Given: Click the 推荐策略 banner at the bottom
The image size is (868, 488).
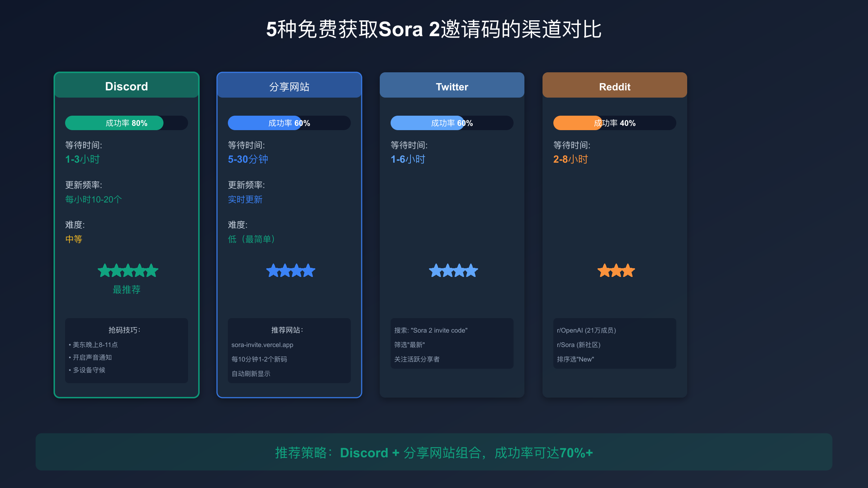Looking at the screenshot, I should pyautogui.click(x=434, y=453).
